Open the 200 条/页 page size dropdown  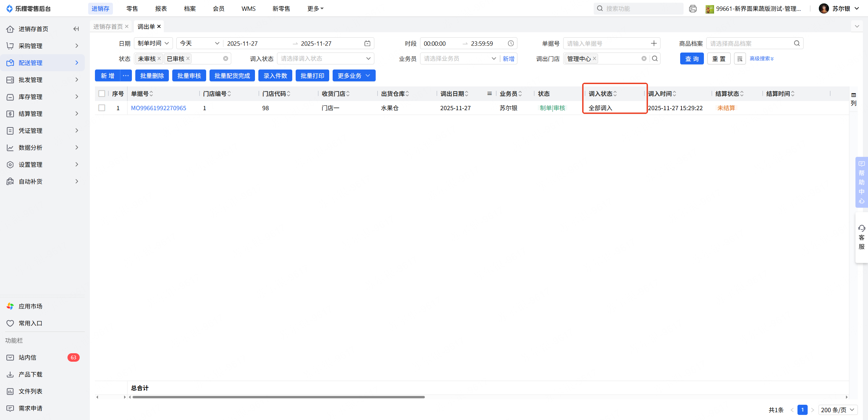(837, 410)
